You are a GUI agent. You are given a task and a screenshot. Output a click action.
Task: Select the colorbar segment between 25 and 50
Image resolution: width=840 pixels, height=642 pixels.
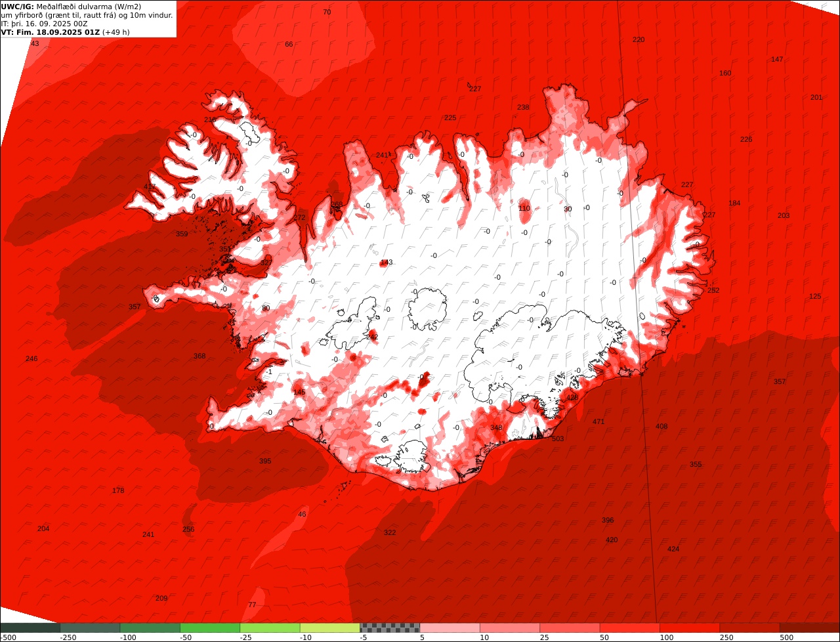[570, 628]
